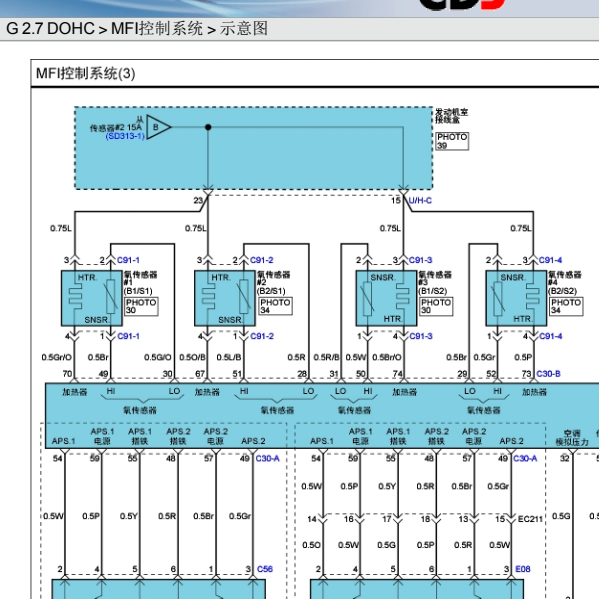Open PHOTO 30 beside oxygen sensor #3

(x=436, y=306)
